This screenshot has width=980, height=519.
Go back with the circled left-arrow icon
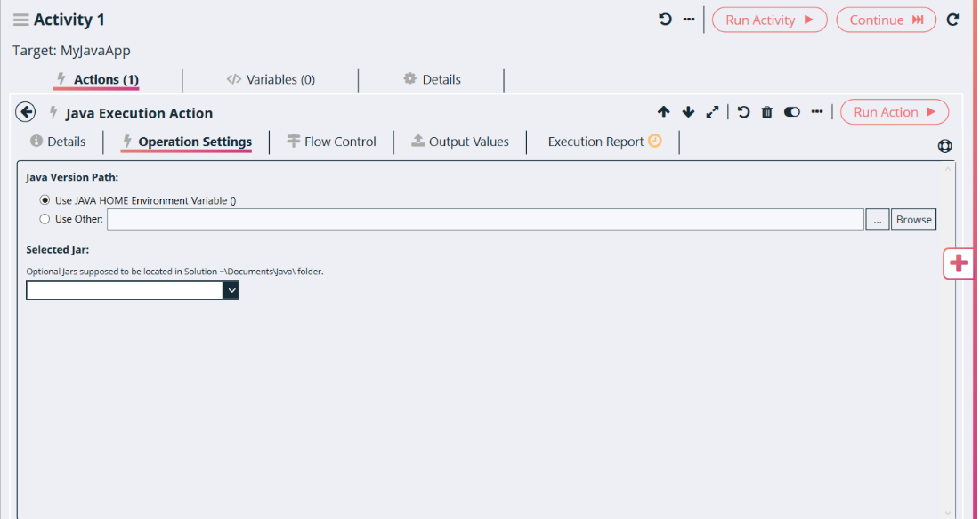(25, 112)
